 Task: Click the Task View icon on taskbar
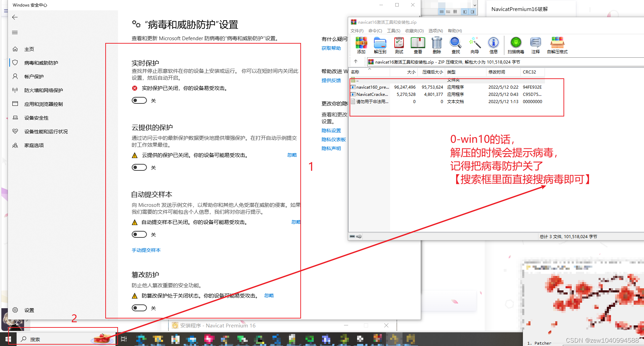click(124, 339)
